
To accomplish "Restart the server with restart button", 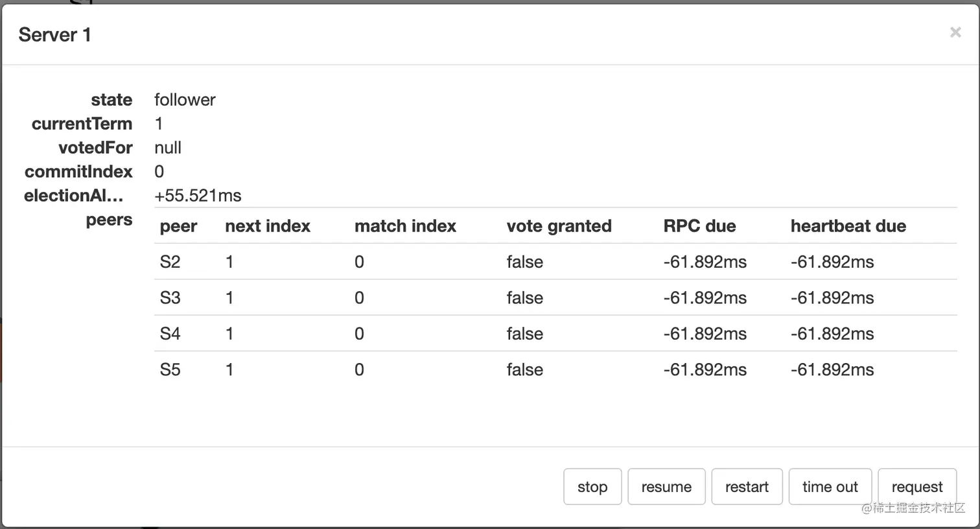I will tap(747, 487).
